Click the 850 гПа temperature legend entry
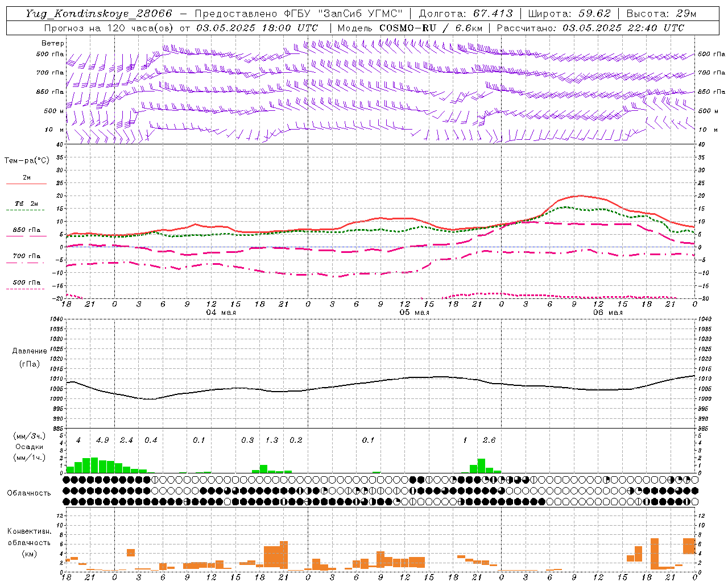 pos(26,230)
